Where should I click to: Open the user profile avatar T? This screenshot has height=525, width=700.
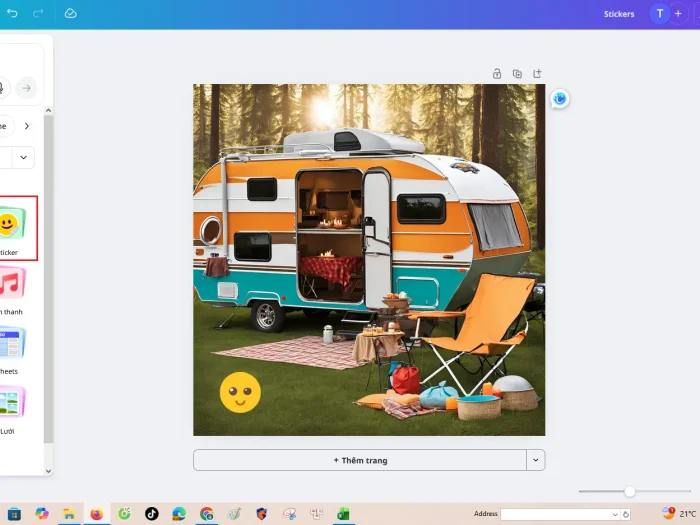(x=660, y=14)
